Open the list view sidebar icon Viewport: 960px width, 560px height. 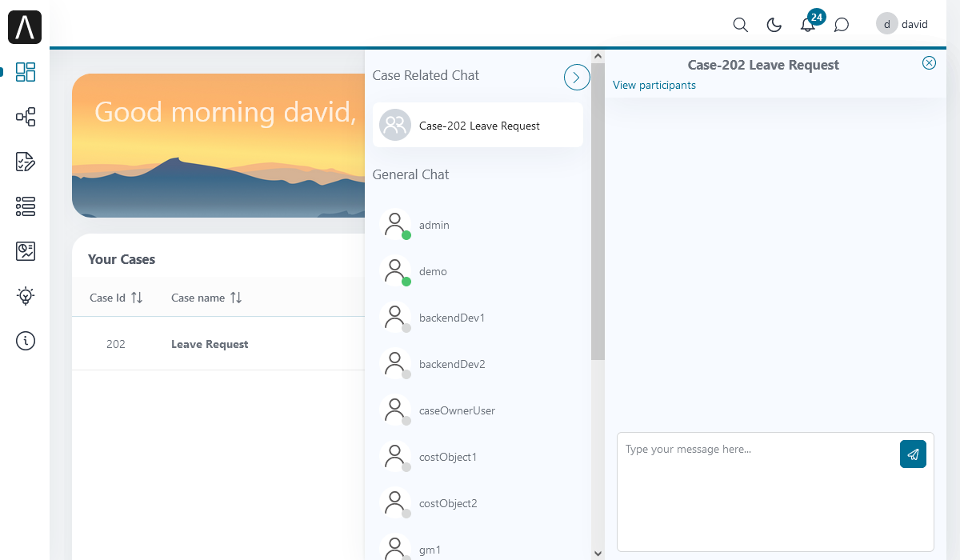point(26,206)
